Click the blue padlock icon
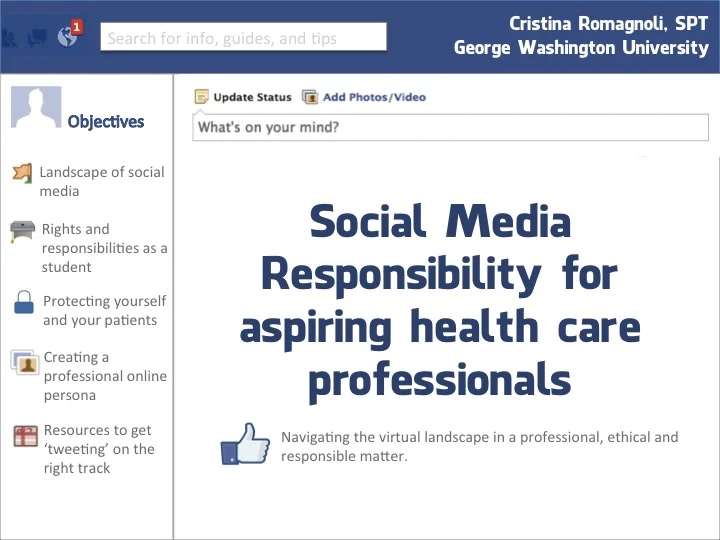 [x=24, y=302]
